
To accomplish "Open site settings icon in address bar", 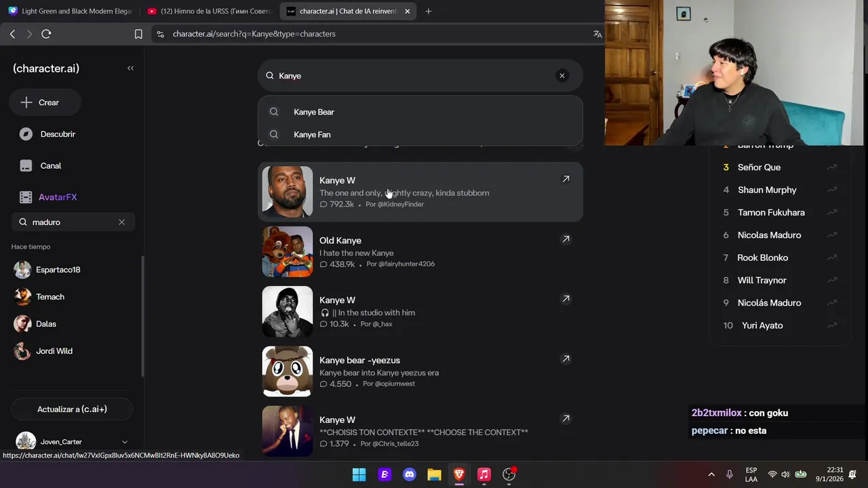I will click(x=159, y=34).
